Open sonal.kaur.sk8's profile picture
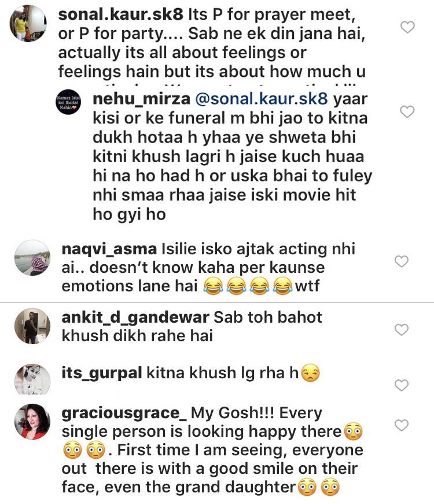Image resolution: width=434 pixels, height=504 pixels. [x=28, y=23]
